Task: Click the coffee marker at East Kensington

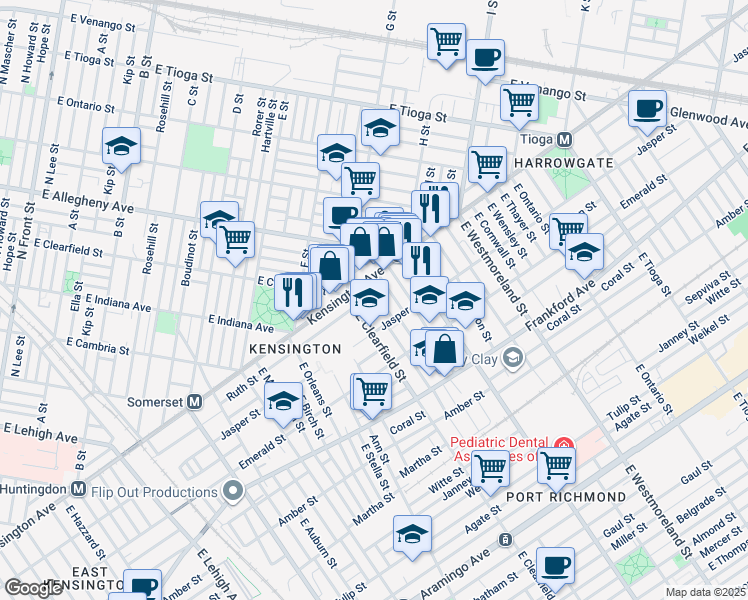Action: coord(142,585)
